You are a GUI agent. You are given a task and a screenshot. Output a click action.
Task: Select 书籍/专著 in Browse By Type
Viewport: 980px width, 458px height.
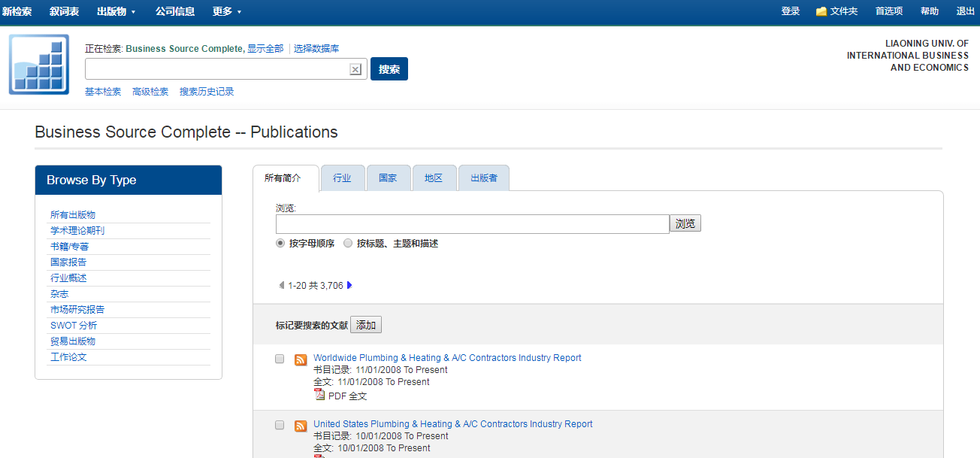point(70,247)
